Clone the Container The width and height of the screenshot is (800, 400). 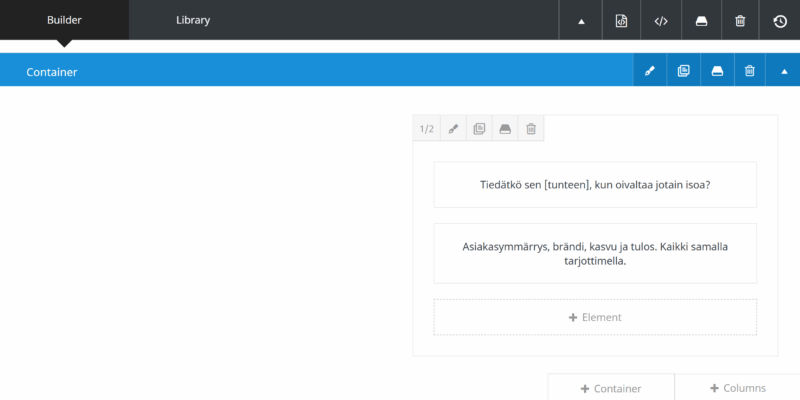click(x=683, y=71)
